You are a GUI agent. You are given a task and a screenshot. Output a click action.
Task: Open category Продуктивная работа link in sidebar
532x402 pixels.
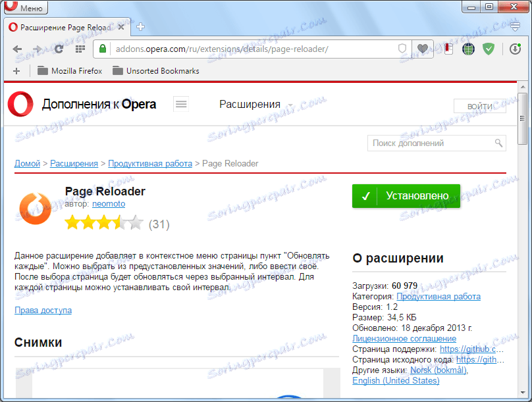(439, 297)
